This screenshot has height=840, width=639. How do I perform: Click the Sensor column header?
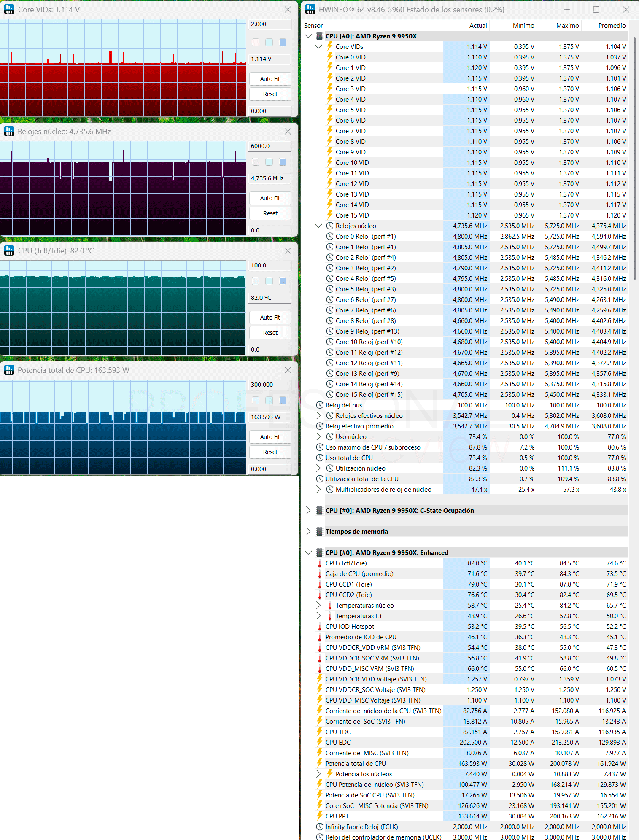pyautogui.click(x=372, y=26)
